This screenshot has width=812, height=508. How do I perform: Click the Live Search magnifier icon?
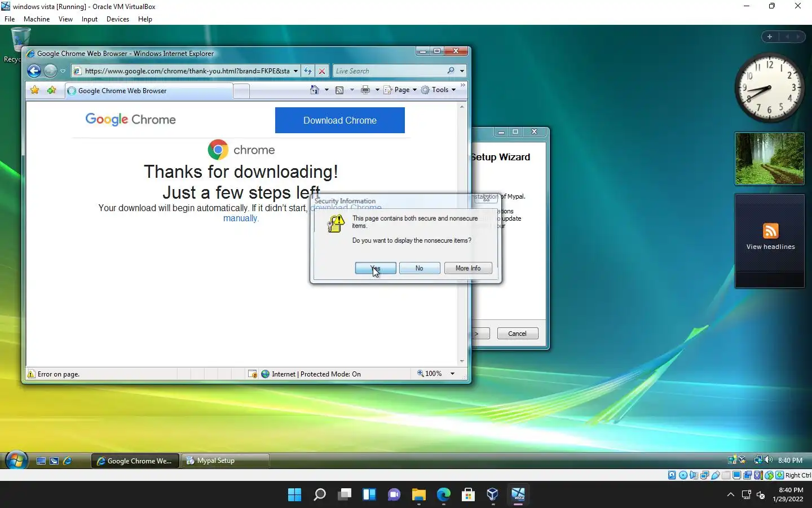click(451, 71)
